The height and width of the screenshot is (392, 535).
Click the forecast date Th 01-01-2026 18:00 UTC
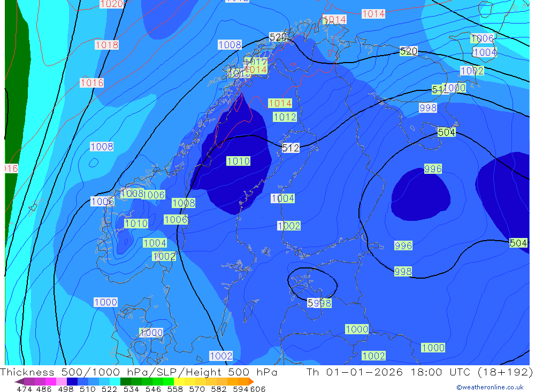coord(388,372)
